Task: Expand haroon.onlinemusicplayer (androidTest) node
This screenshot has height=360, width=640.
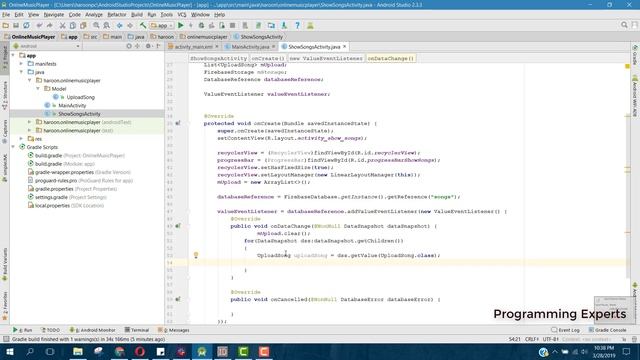Action: pyautogui.click(x=30, y=122)
